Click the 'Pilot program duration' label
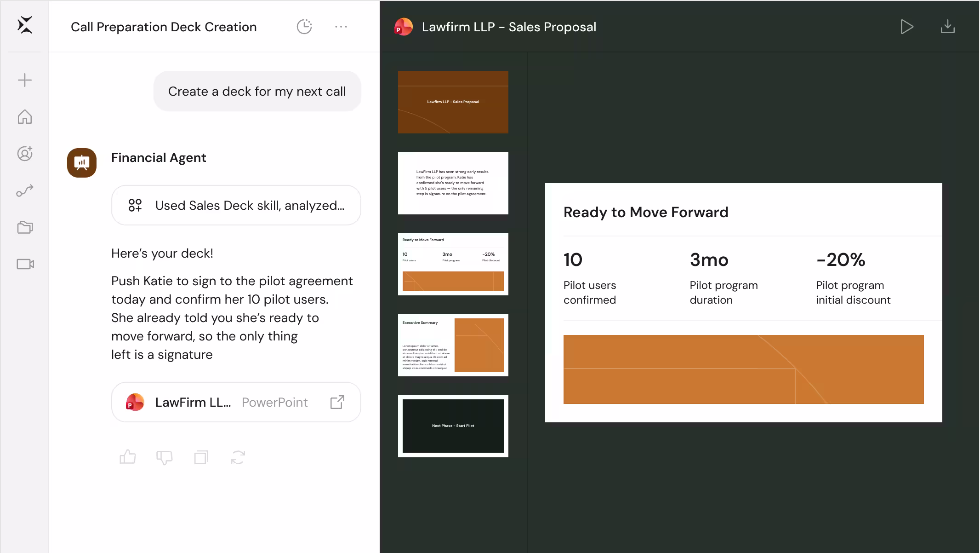The width and height of the screenshot is (980, 553). point(724,293)
